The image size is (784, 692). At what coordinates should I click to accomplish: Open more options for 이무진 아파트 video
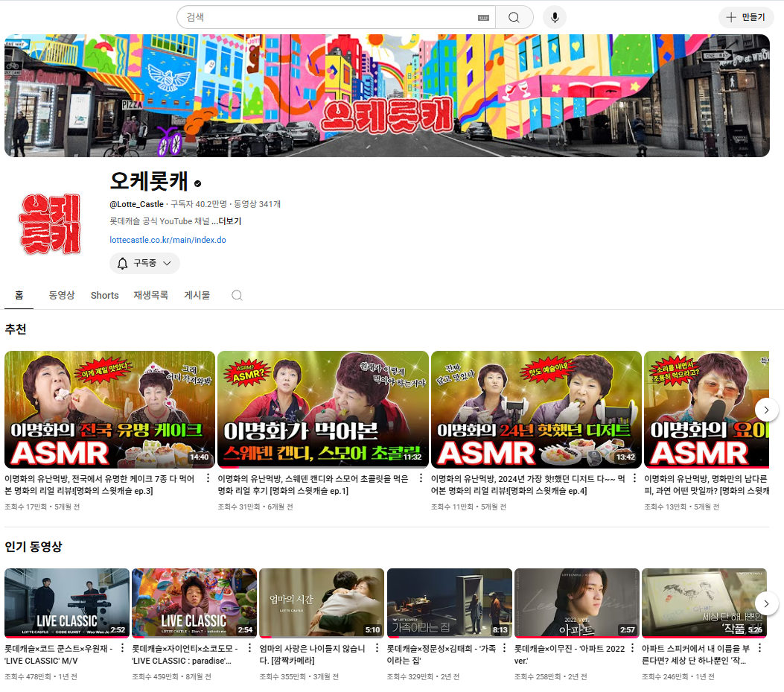pyautogui.click(x=633, y=649)
